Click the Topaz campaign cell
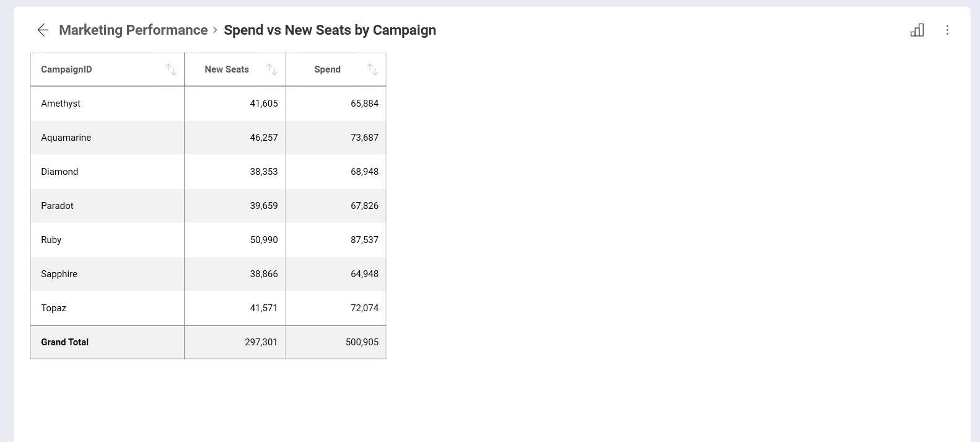Viewport: 980px width, 442px height. coord(108,308)
